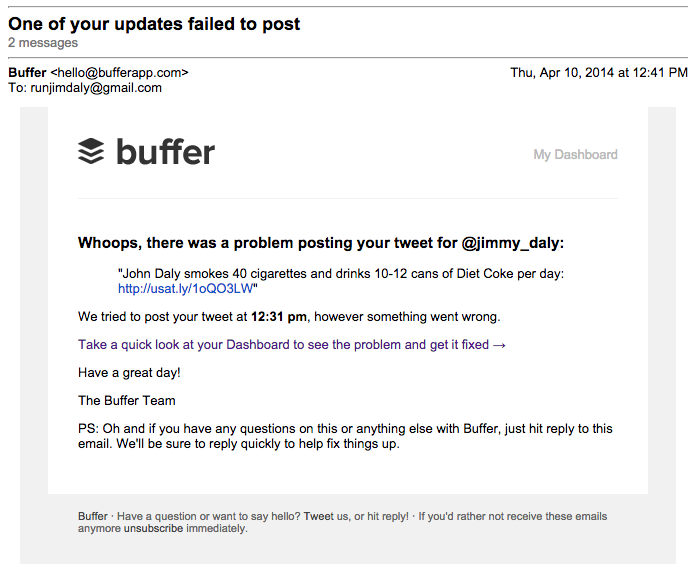The height and width of the screenshot is (567, 696).
Task: Unsubscribe via the footer unsubscribe link
Action: pos(153,529)
